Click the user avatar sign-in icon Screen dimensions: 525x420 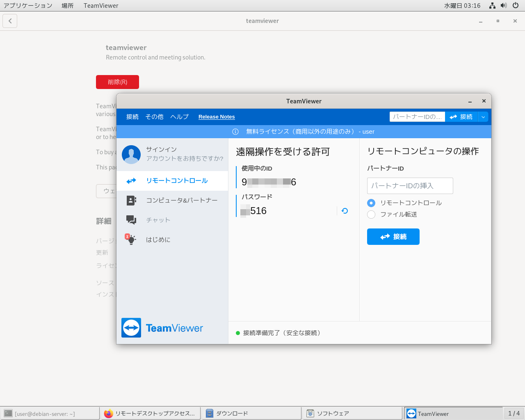point(131,154)
